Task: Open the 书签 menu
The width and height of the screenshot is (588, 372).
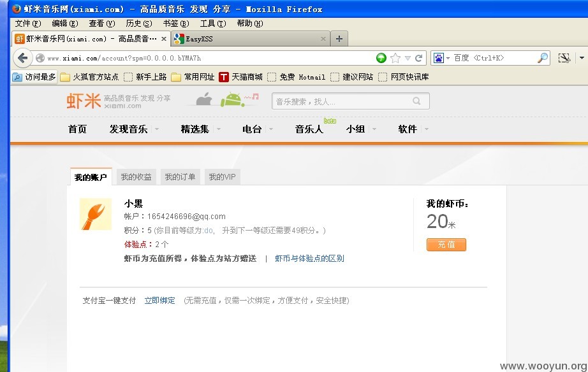Action: pos(176,23)
